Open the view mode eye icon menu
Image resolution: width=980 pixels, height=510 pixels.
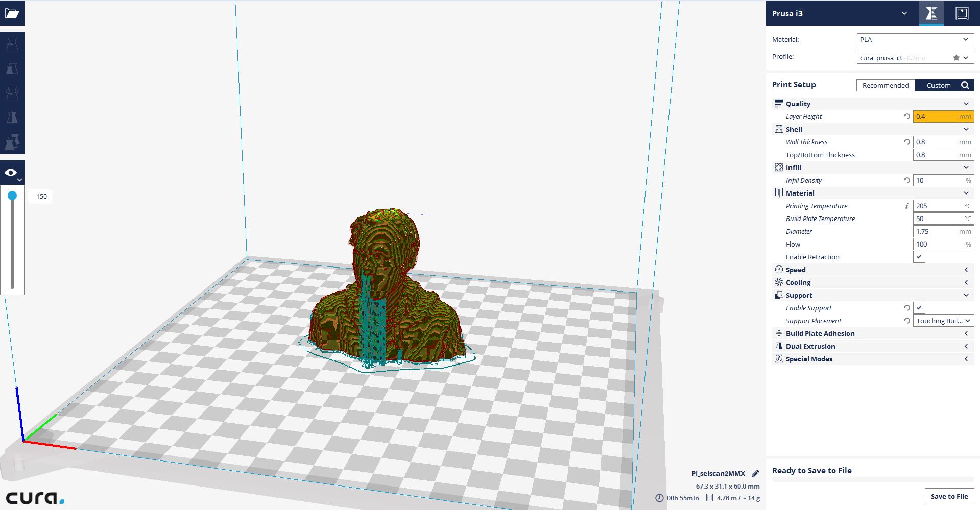[x=12, y=173]
